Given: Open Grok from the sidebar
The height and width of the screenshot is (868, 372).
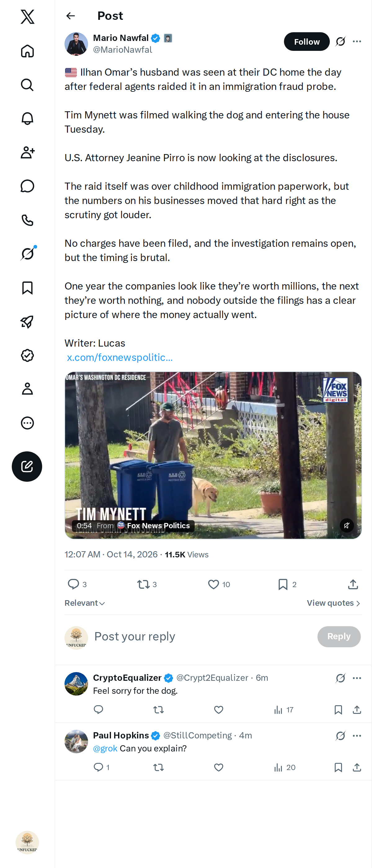Looking at the screenshot, I should point(27,254).
